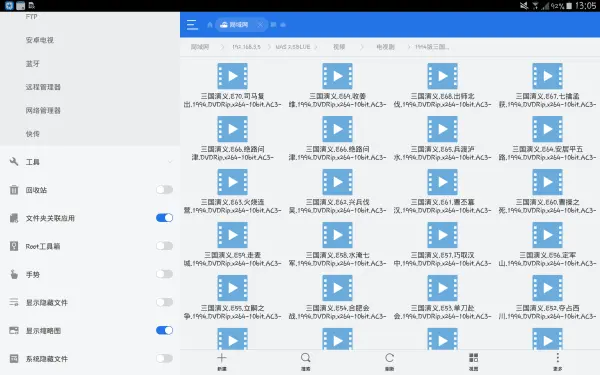Go to 视频 folder in the breadcrumb
Screen dimensions: 600x375
point(339,47)
